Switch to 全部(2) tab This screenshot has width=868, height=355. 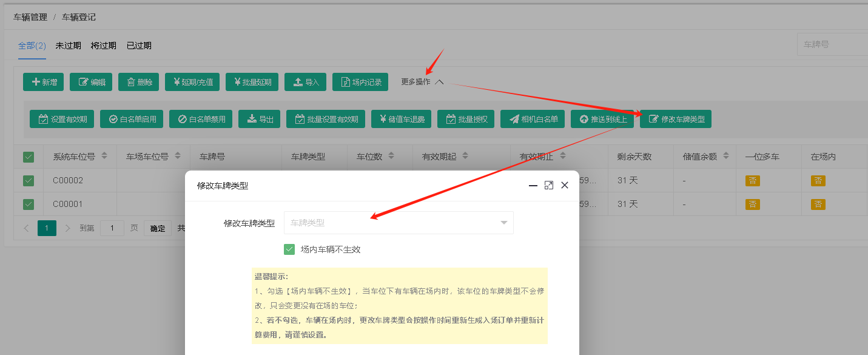32,46
